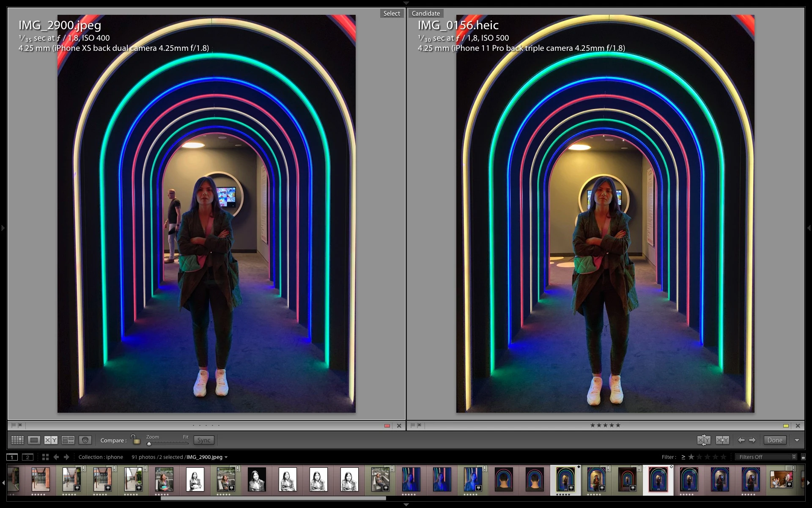Switch to second monitor window 2
The height and width of the screenshot is (508, 812).
point(27,457)
